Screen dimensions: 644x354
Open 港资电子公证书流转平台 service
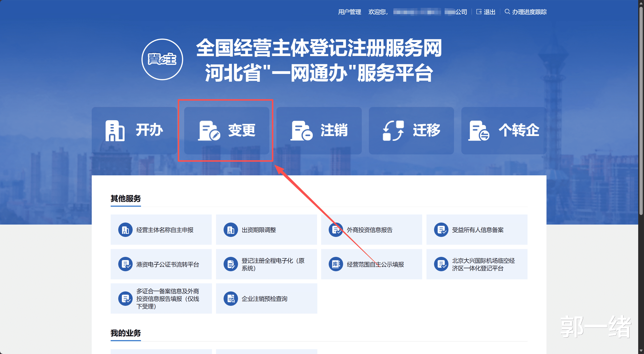[x=168, y=264]
